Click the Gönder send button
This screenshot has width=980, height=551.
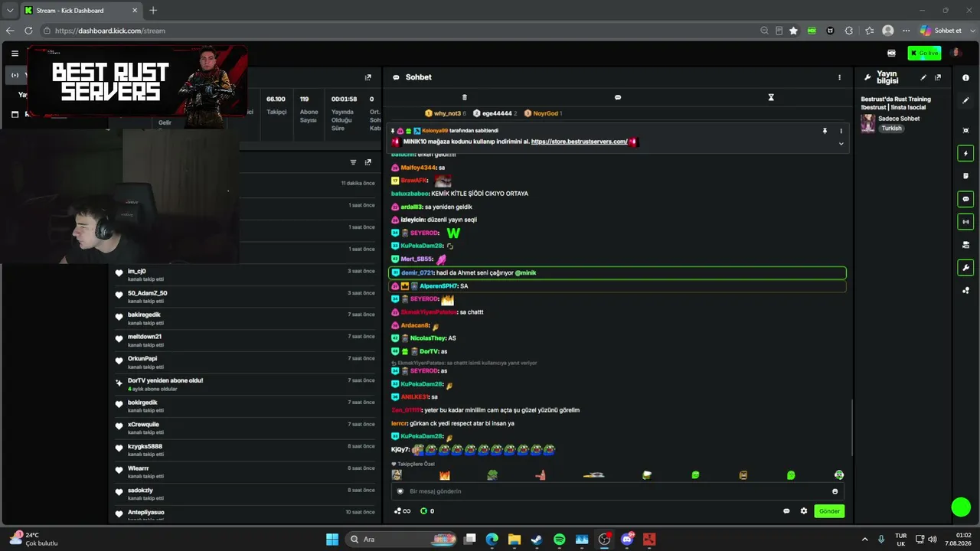click(829, 511)
